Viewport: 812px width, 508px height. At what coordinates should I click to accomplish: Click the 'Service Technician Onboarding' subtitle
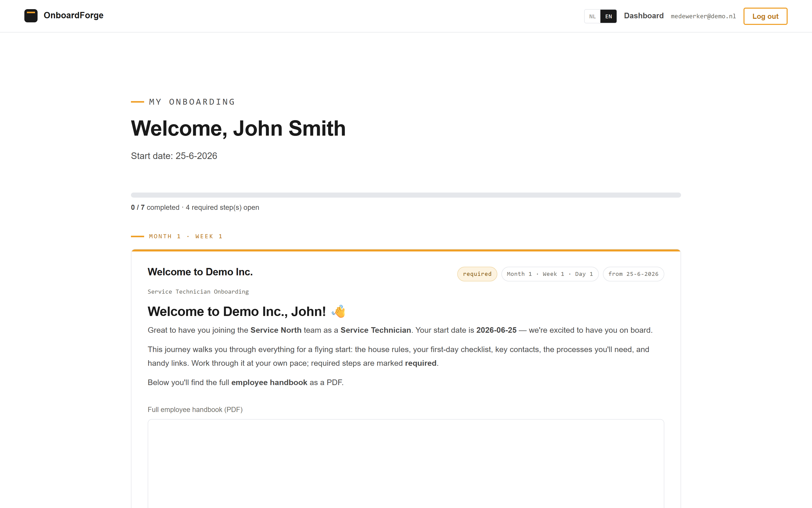point(198,292)
